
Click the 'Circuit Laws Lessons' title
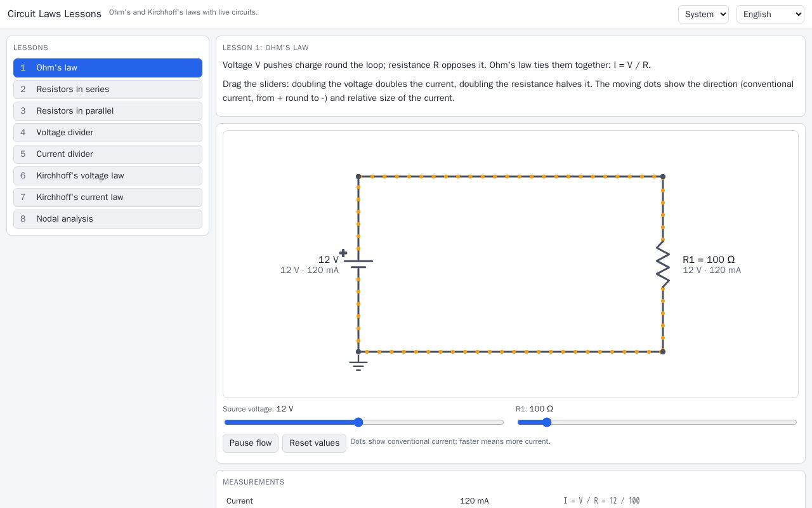coord(55,14)
